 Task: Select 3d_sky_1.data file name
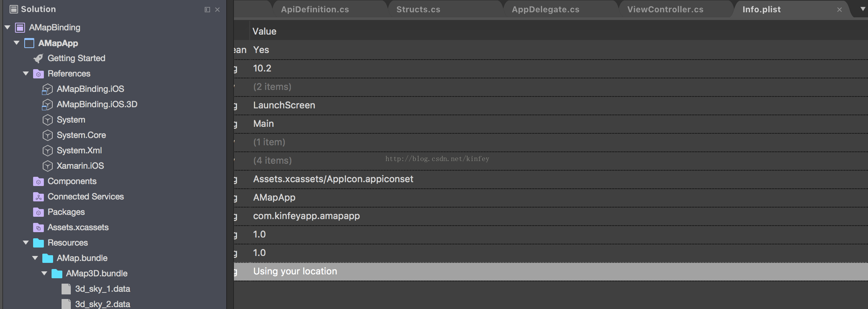102,289
